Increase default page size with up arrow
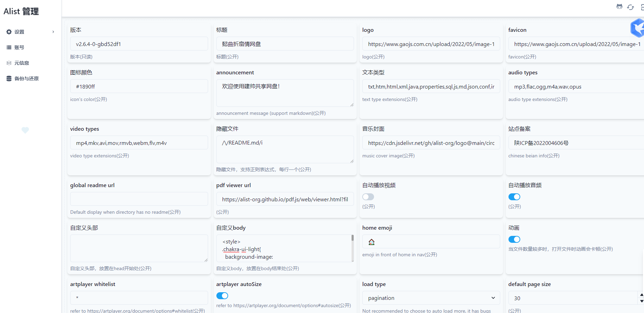The height and width of the screenshot is (313, 644). tap(642, 295)
